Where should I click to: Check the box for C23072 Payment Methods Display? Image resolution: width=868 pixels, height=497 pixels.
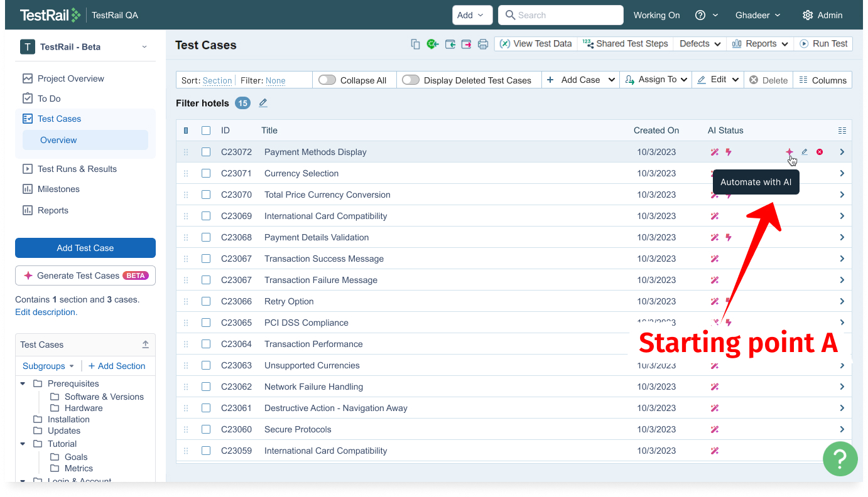coord(206,152)
